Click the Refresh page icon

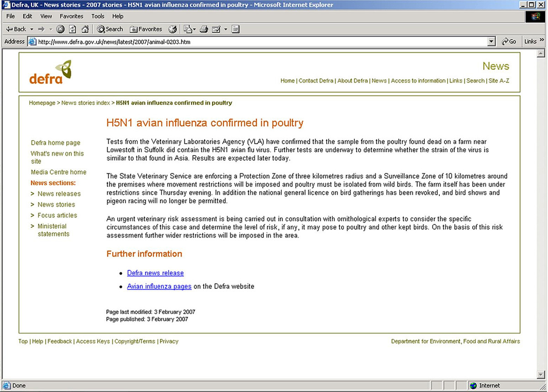point(73,29)
